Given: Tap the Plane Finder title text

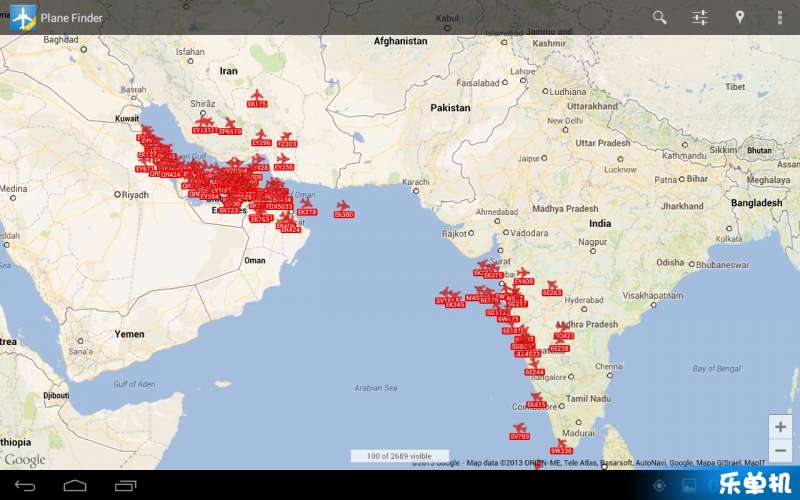Looking at the screenshot, I should coord(71,18).
